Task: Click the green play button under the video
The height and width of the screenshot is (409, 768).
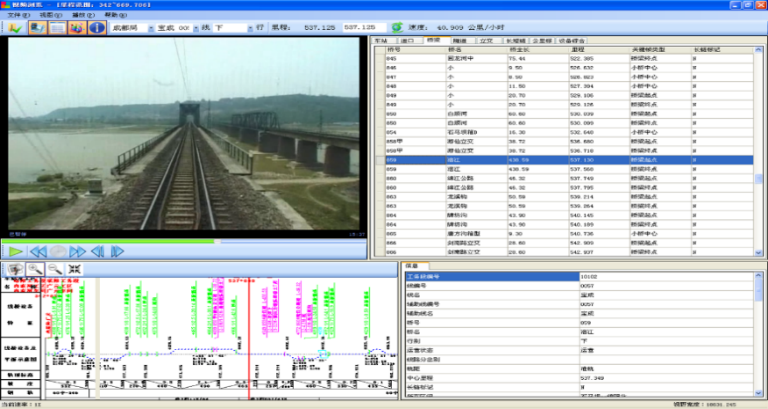Action: (x=15, y=252)
